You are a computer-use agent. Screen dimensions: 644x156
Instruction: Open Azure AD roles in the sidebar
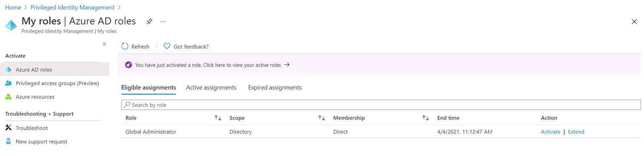tap(55, 70)
